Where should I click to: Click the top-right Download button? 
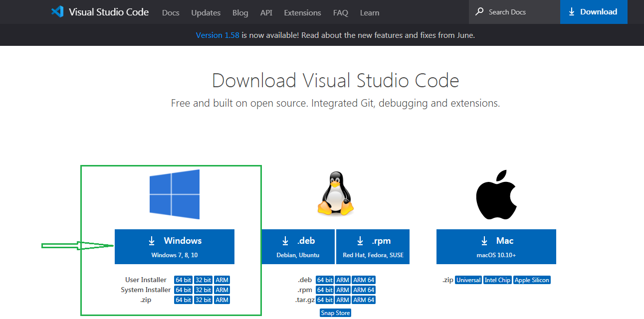coord(594,12)
